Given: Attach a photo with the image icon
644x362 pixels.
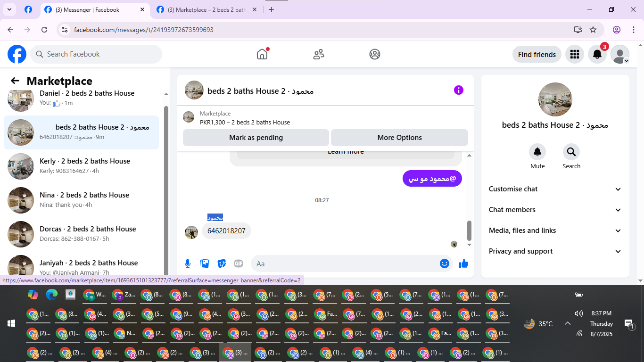Looking at the screenshot, I should 205,263.
